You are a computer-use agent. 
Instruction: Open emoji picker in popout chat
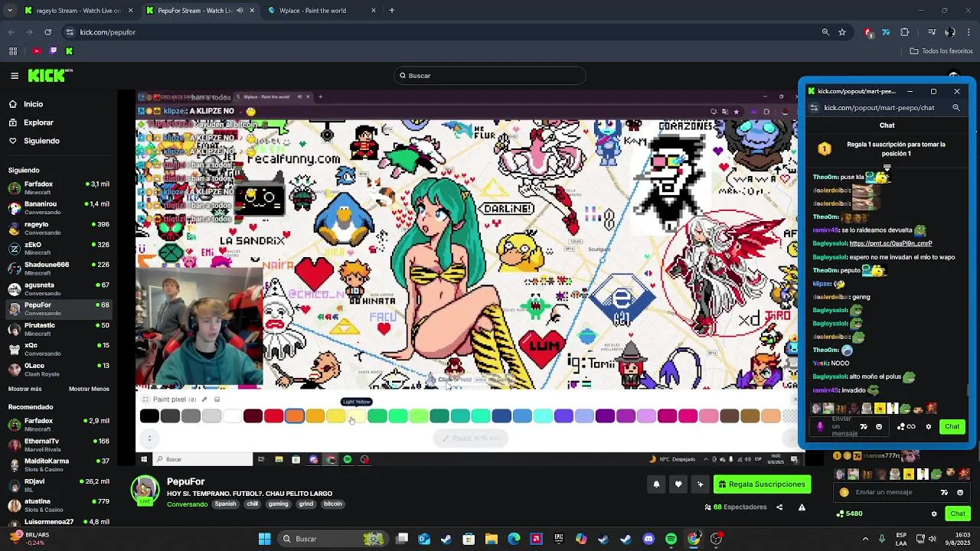tap(879, 426)
